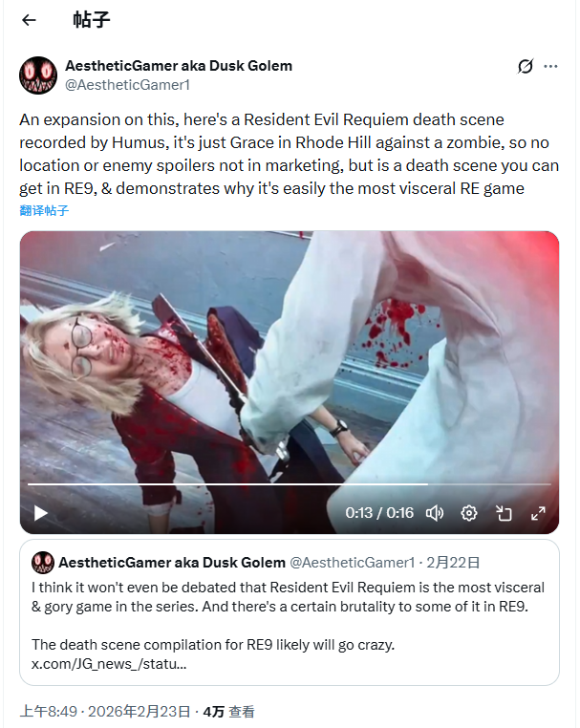Click the 0:13 / 0:16 time display

point(379,513)
